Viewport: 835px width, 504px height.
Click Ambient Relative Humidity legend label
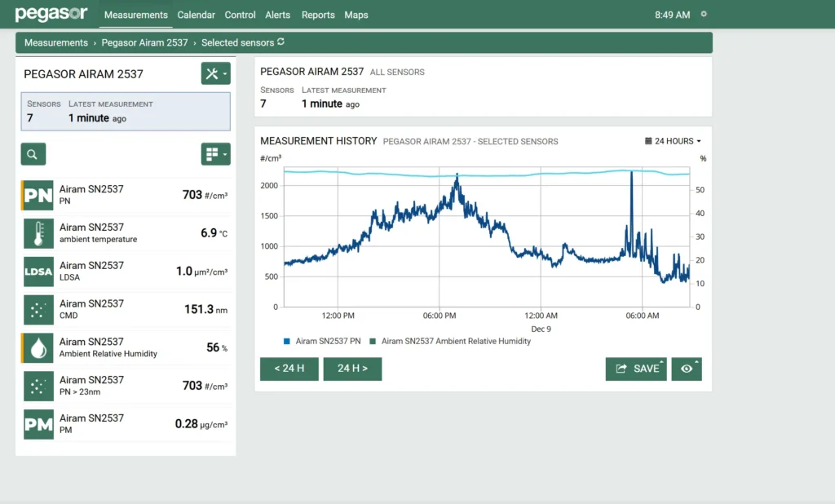point(456,341)
